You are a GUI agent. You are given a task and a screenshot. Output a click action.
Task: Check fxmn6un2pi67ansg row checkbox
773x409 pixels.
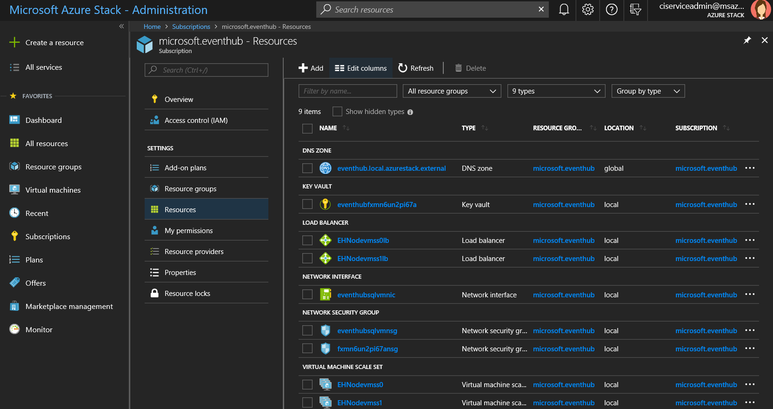tap(307, 349)
